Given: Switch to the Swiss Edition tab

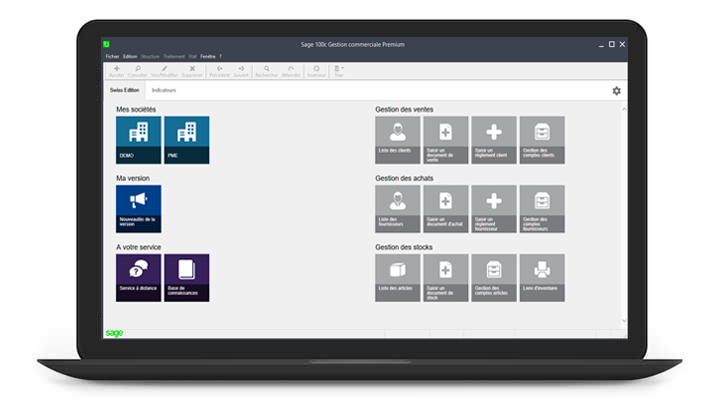Looking at the screenshot, I should [x=125, y=90].
